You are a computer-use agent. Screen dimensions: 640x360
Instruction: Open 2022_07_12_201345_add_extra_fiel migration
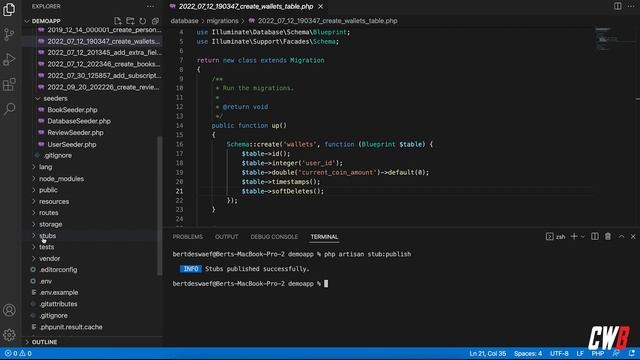104,53
